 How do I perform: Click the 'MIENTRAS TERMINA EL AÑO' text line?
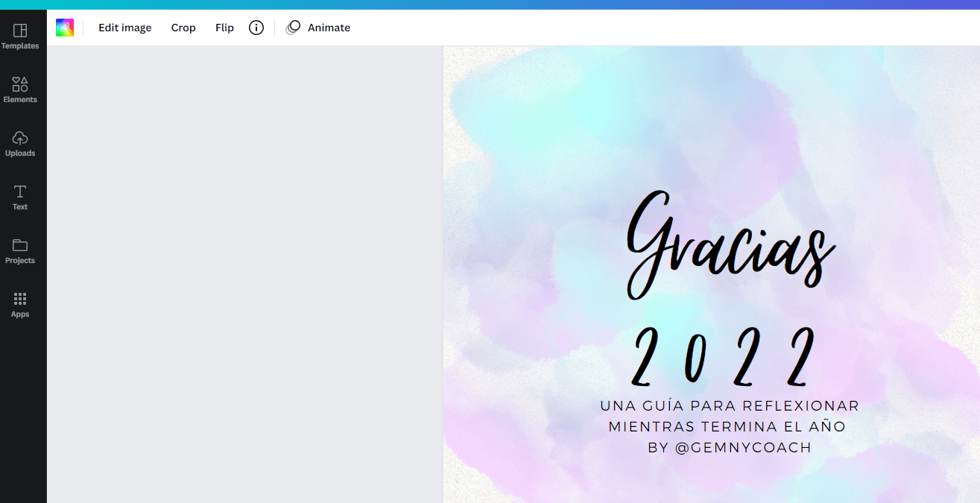[727, 427]
